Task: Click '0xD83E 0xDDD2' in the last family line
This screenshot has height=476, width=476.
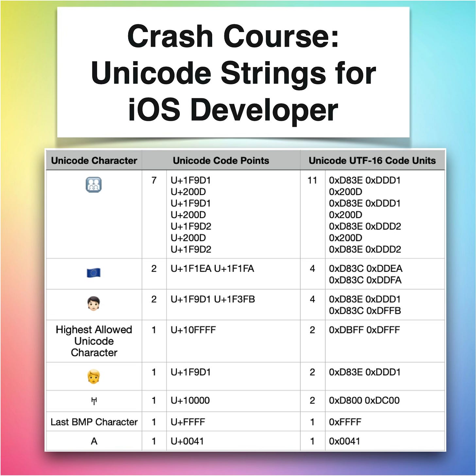Action: 365,249
